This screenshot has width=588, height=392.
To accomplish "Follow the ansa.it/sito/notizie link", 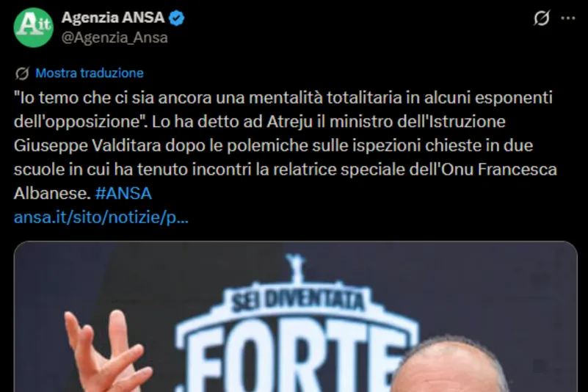I will coord(101,217).
